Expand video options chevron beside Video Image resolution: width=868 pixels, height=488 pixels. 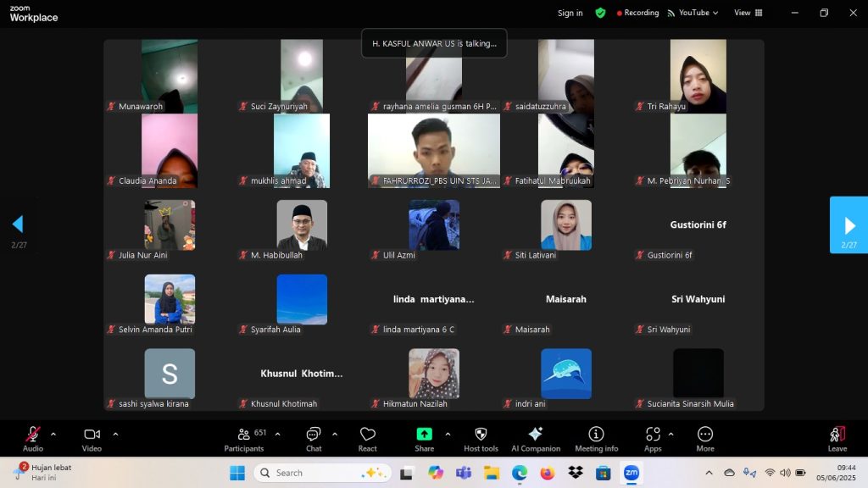pos(115,435)
